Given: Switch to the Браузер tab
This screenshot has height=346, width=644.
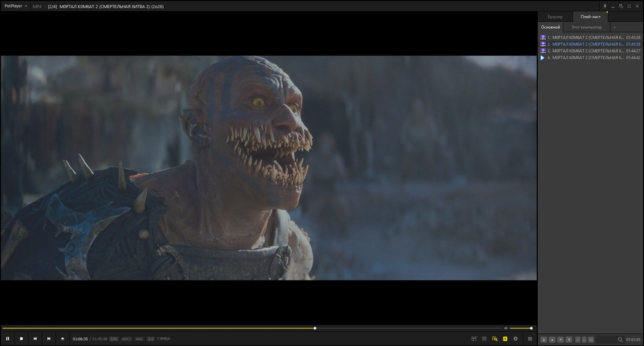Looking at the screenshot, I should [555, 17].
